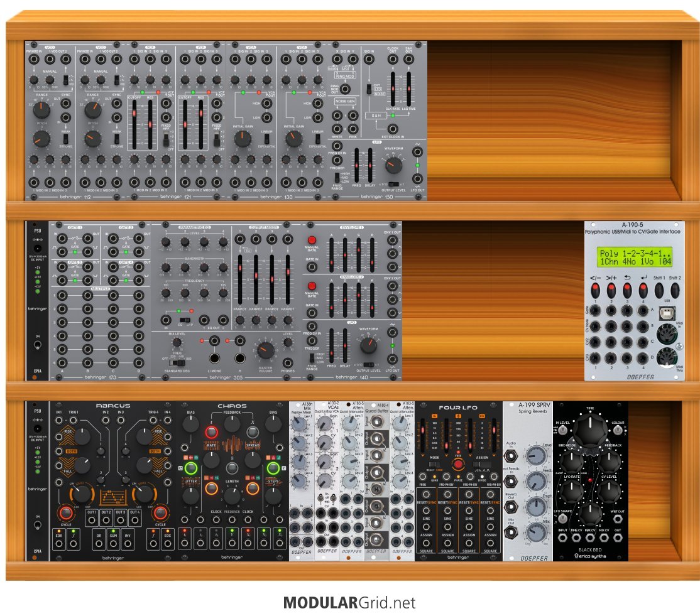Click the Midi In DIN socket on A-190-5
Screen dimensions: 700x616
click(667, 333)
